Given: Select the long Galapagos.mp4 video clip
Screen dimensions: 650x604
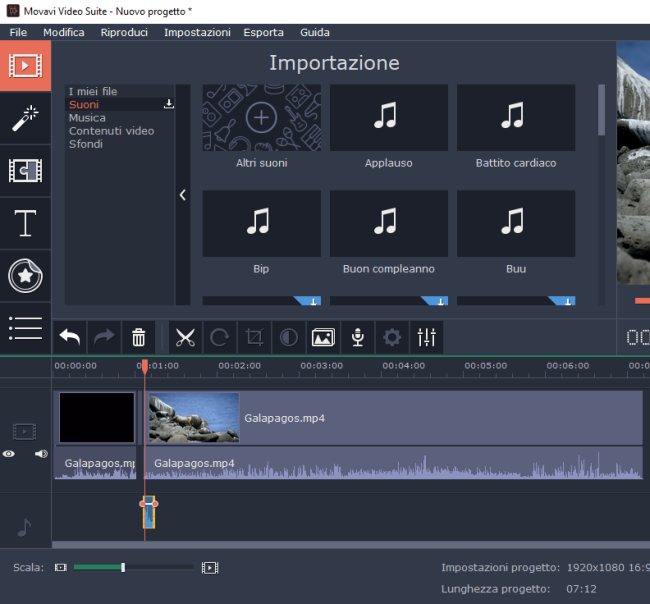Looking at the screenshot, I should (x=395, y=418).
